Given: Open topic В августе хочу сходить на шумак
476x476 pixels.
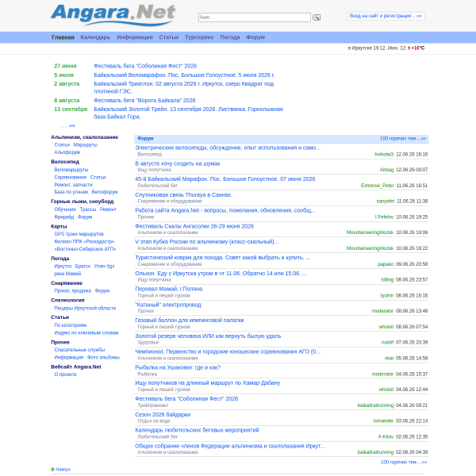Looking at the screenshot, I should click(178, 163).
